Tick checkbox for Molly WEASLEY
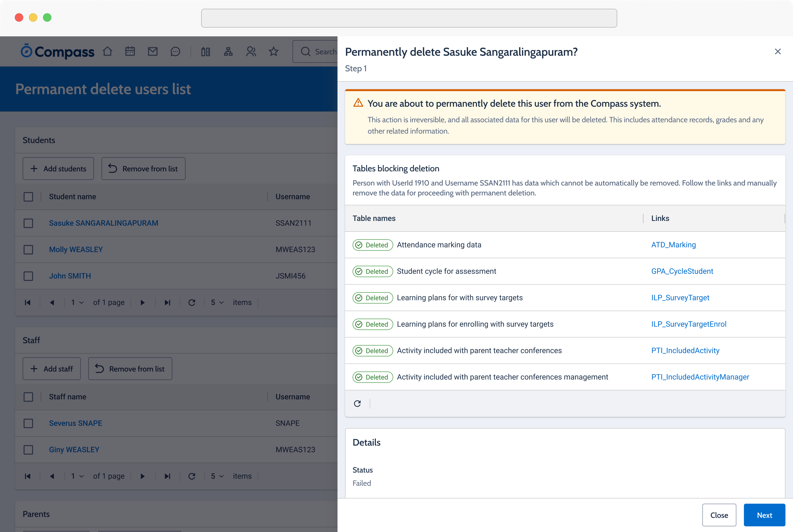793x532 pixels. pos(28,250)
